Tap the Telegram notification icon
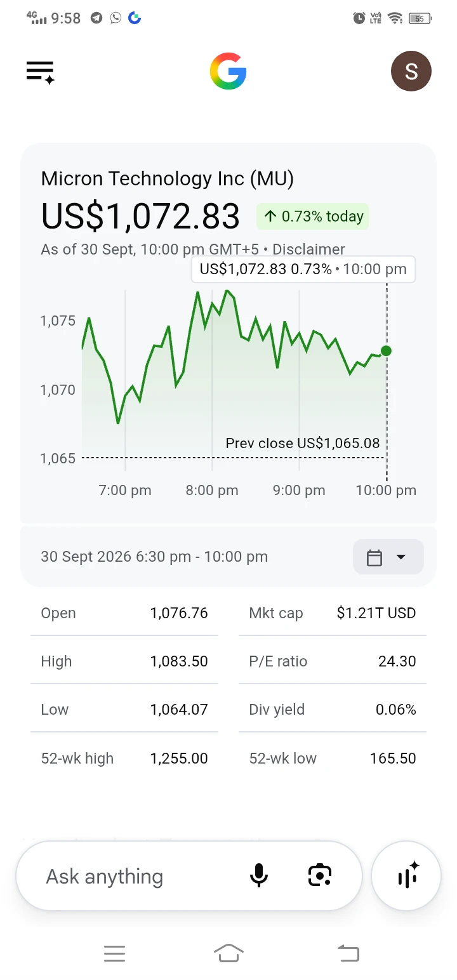The height and width of the screenshot is (980, 457). click(x=96, y=18)
